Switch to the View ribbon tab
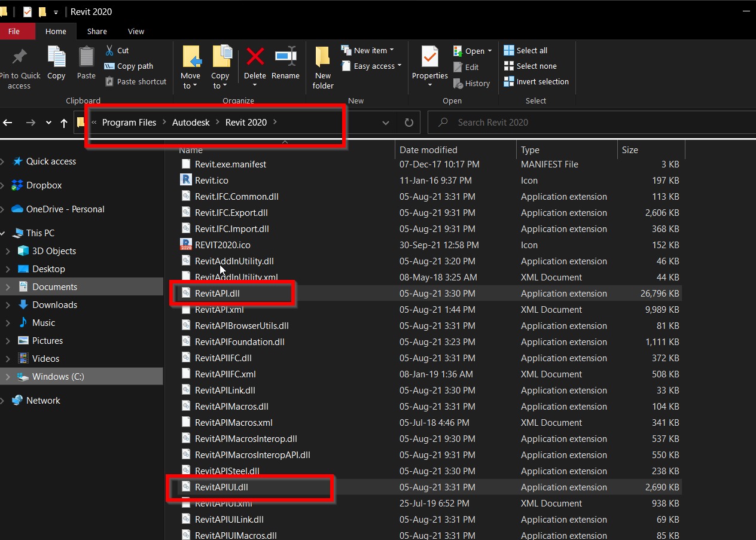The height and width of the screenshot is (540, 756). pyautogui.click(x=136, y=31)
